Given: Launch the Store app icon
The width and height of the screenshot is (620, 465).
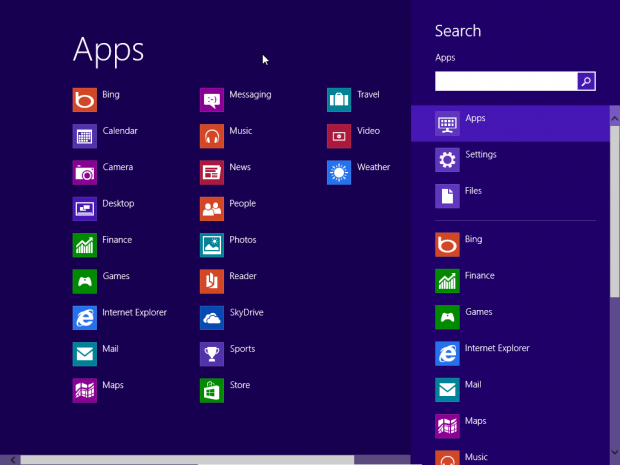Looking at the screenshot, I should [212, 391].
